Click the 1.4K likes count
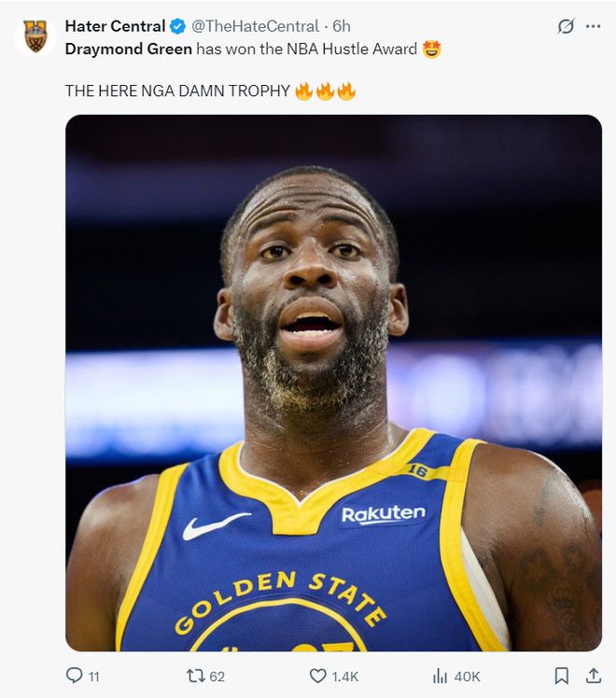This screenshot has width=616, height=698. [343, 677]
